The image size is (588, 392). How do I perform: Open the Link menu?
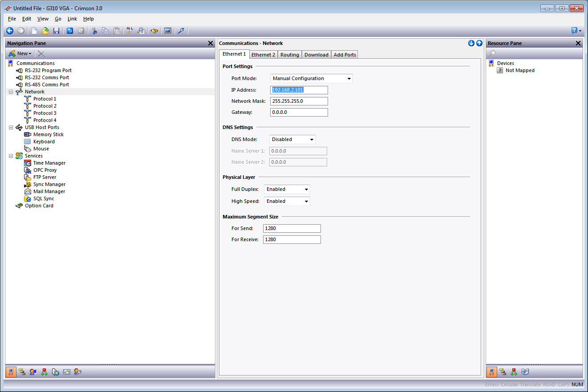[x=72, y=19]
